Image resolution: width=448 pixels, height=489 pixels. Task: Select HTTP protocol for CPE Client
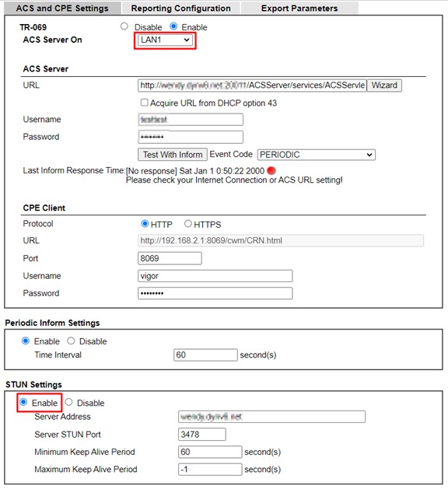click(x=145, y=224)
